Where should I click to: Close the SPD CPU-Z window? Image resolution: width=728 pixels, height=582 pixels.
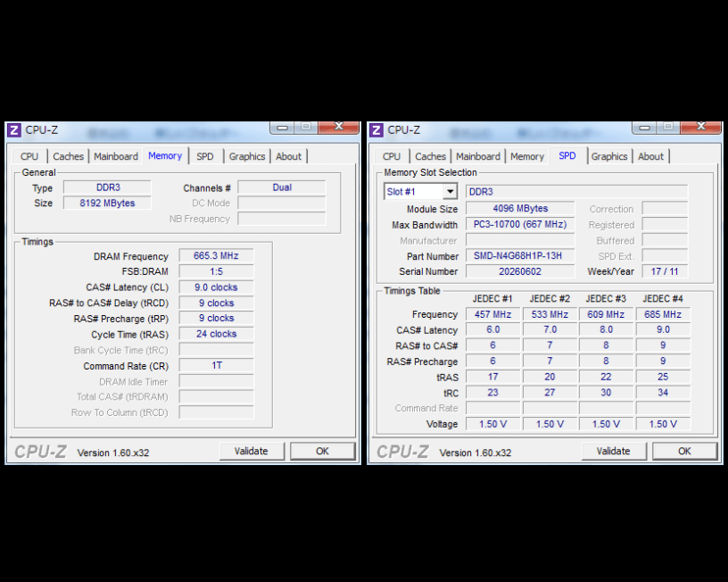pos(701,128)
